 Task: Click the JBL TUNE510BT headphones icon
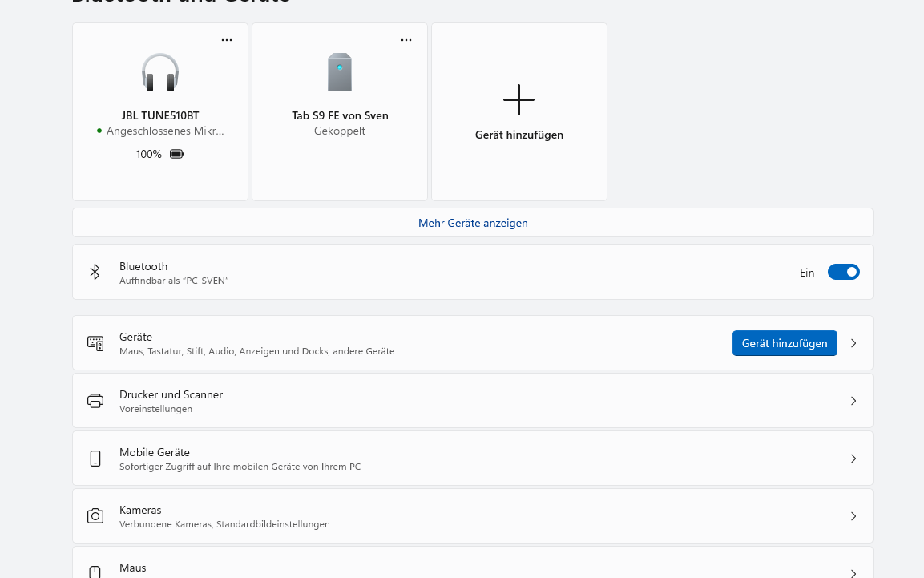[x=160, y=72]
